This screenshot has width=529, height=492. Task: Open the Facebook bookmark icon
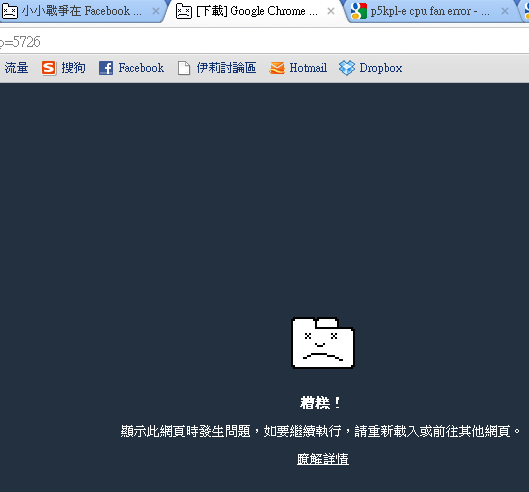click(106, 68)
